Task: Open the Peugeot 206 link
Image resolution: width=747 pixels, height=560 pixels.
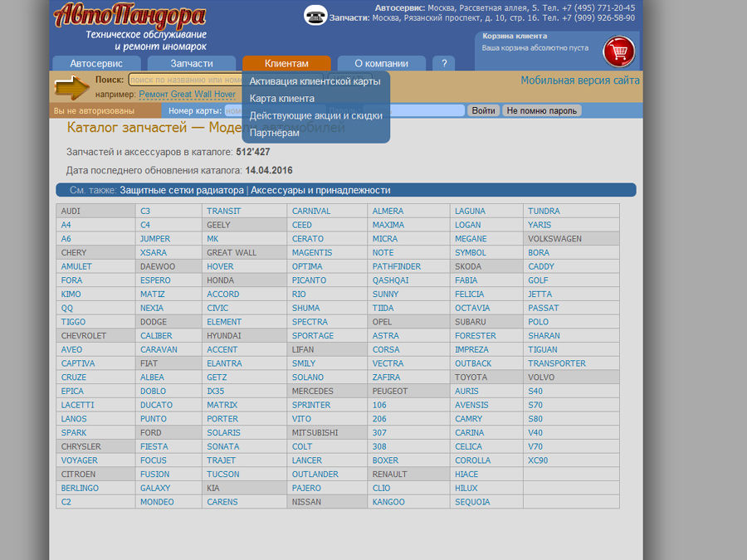Action: tap(379, 419)
